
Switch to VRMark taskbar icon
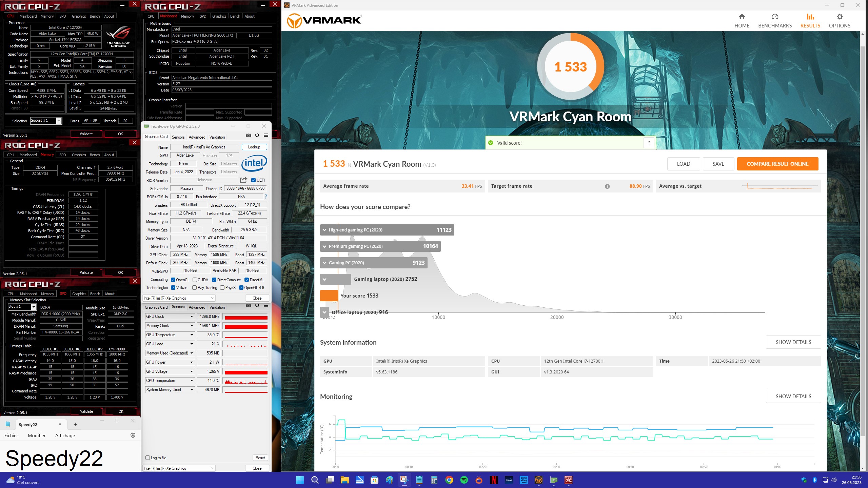click(x=539, y=480)
